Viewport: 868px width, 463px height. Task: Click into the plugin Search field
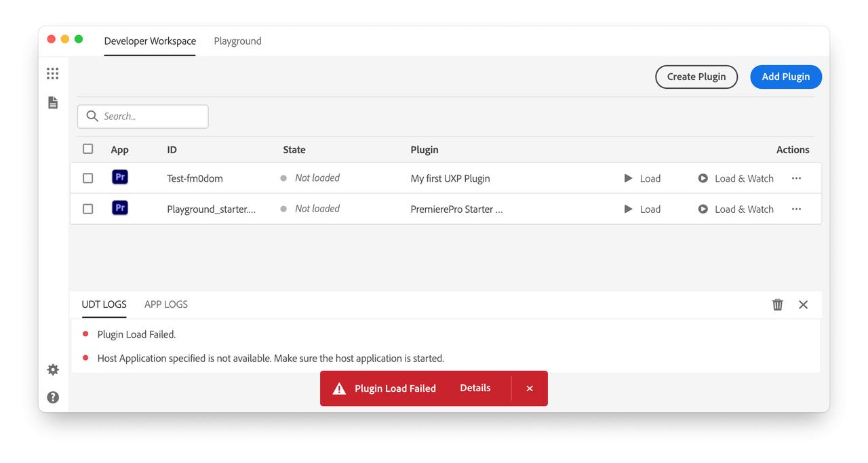151,117
